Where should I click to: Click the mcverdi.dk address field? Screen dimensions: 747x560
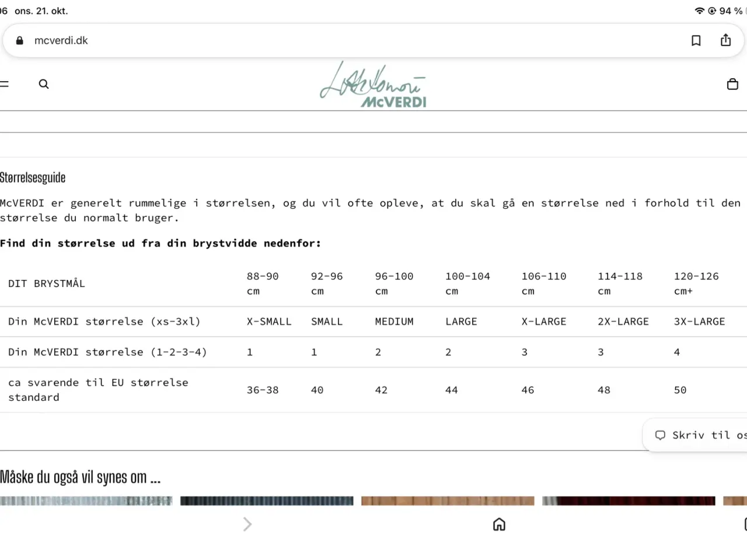click(x=373, y=40)
